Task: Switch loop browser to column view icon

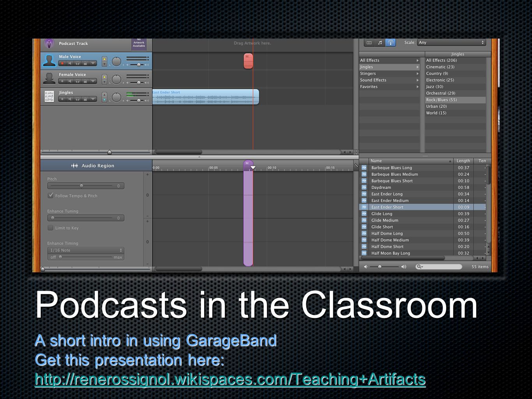Action: click(x=369, y=43)
